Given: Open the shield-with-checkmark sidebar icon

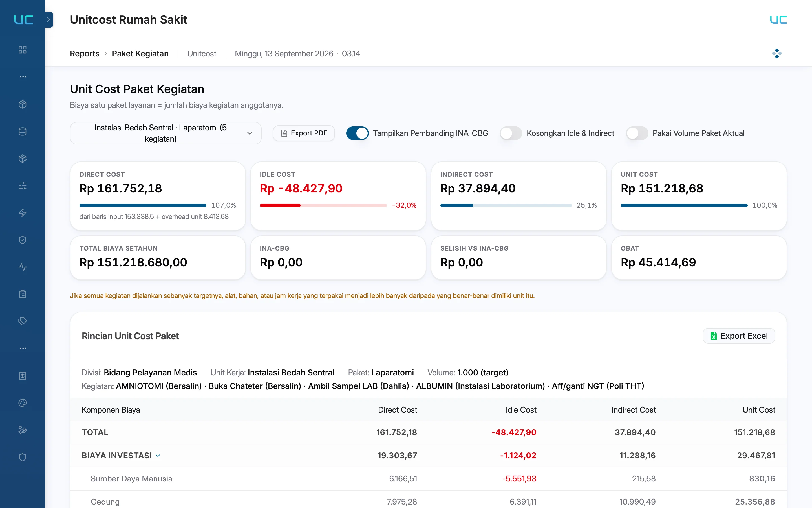Looking at the screenshot, I should pos(23,240).
